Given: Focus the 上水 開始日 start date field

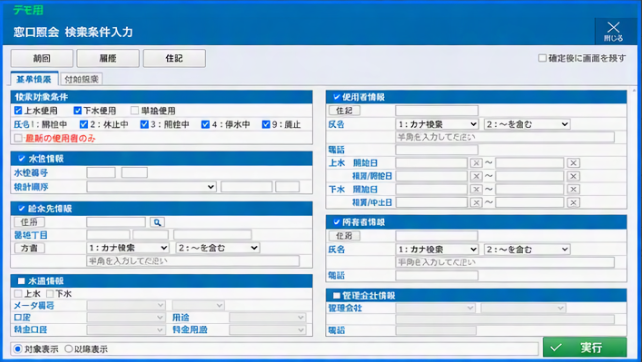Looking at the screenshot, I should [432, 163].
